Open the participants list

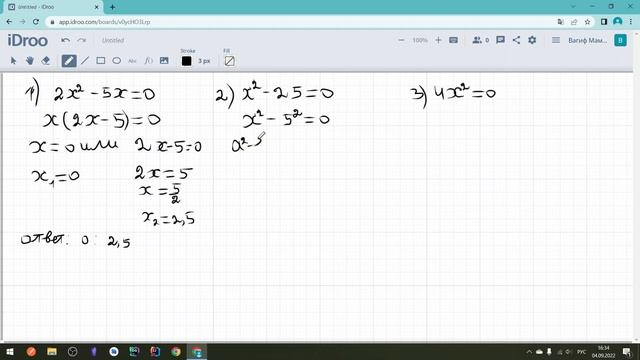(480, 40)
